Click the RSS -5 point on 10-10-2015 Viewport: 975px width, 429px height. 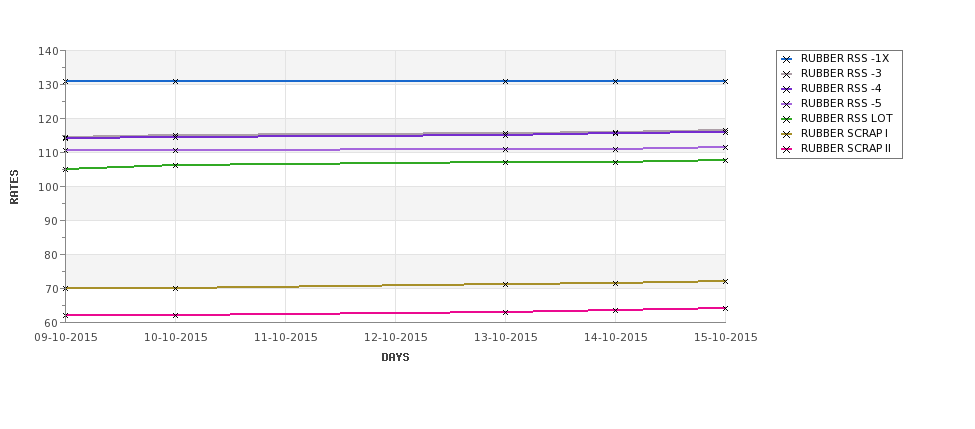pos(175,150)
